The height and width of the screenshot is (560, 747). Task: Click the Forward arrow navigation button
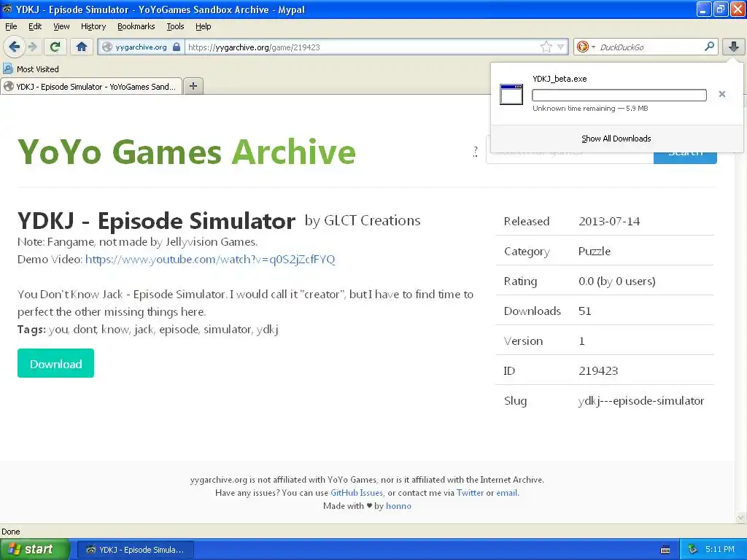click(32, 47)
